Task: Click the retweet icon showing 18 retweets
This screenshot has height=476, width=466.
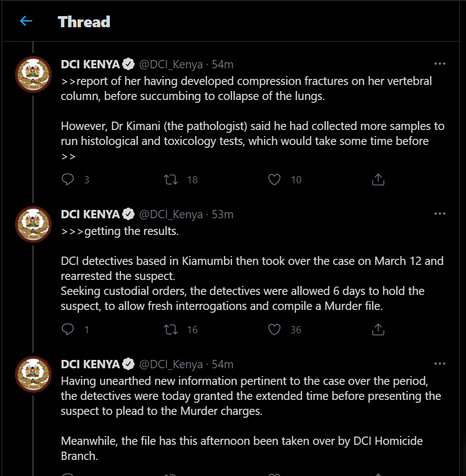Action: pos(171,179)
